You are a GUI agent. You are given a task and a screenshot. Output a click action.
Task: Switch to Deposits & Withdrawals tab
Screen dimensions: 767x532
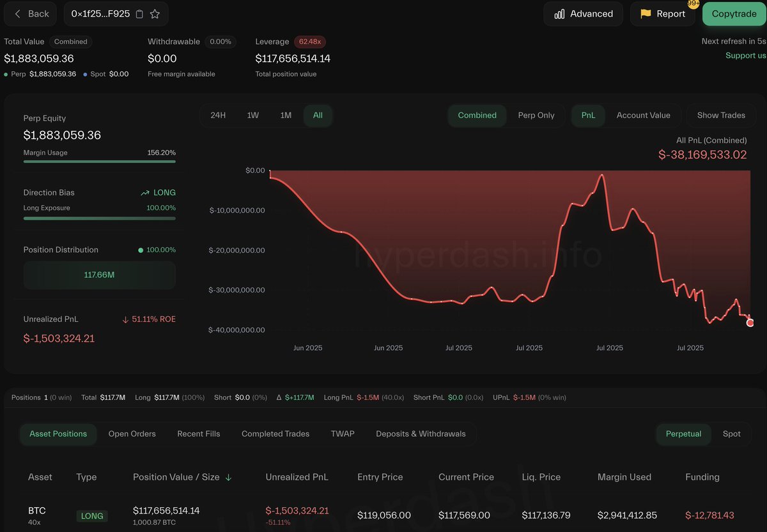click(421, 434)
